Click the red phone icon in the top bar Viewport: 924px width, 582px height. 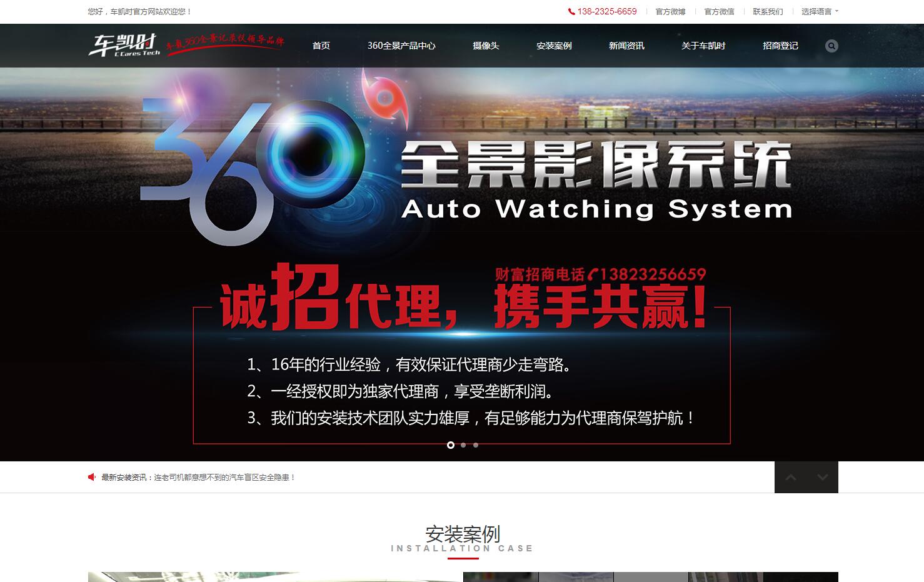[x=571, y=11]
